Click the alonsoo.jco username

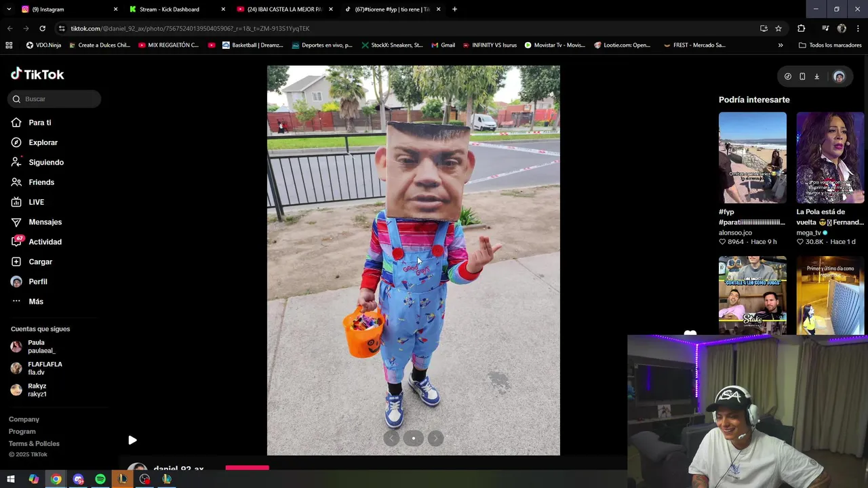coord(735,232)
